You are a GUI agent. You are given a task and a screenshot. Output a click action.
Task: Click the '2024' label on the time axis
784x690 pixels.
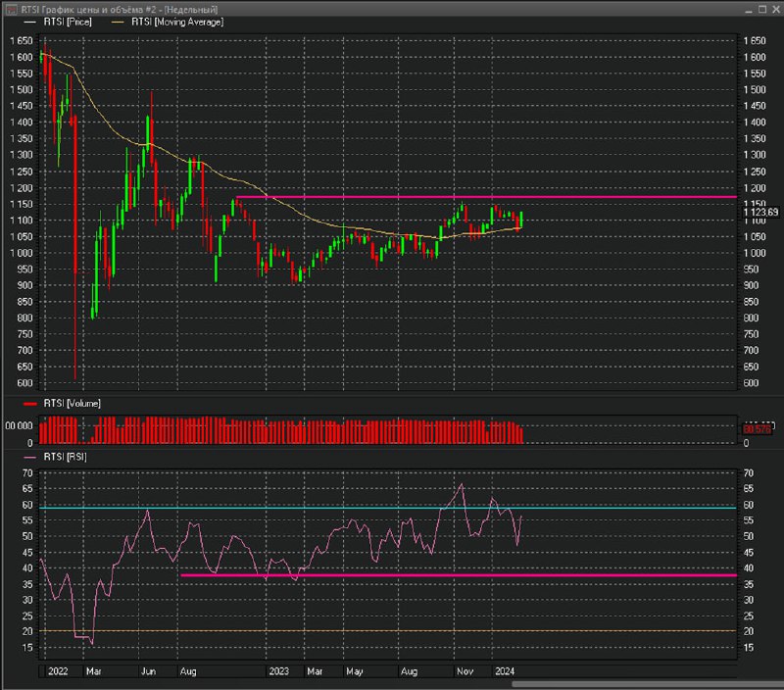[505, 671]
